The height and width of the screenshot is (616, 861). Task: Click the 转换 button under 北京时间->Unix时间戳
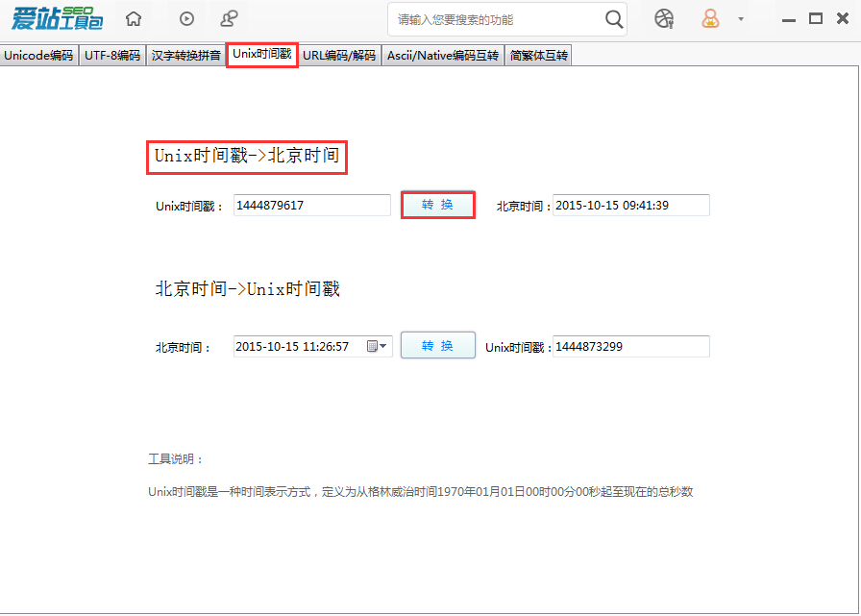coord(437,345)
